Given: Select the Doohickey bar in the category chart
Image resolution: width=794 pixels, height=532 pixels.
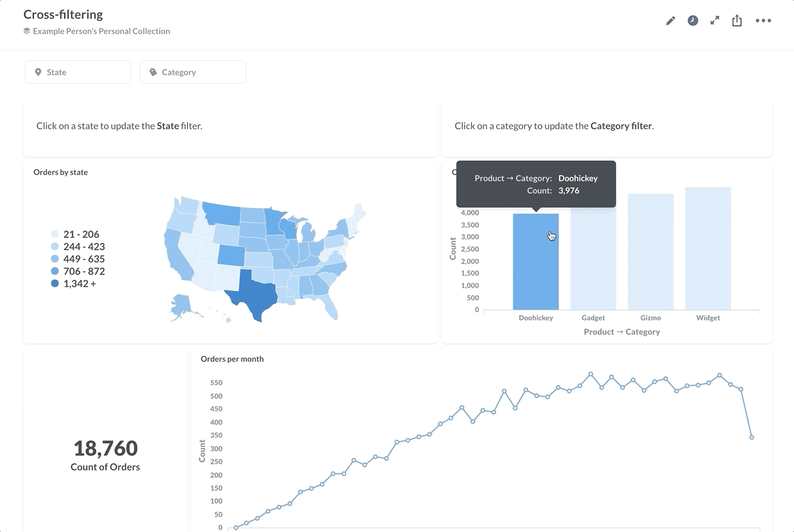Looking at the screenshot, I should point(536,264).
